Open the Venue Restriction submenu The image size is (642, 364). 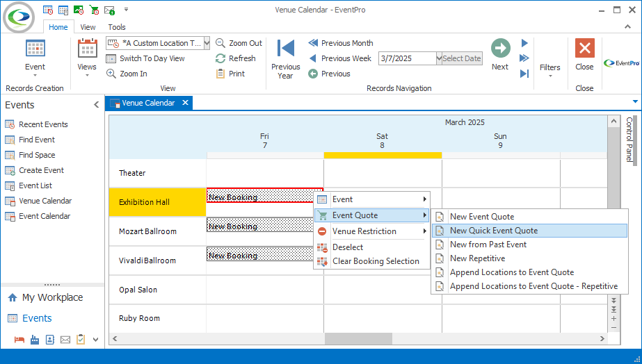(x=372, y=231)
